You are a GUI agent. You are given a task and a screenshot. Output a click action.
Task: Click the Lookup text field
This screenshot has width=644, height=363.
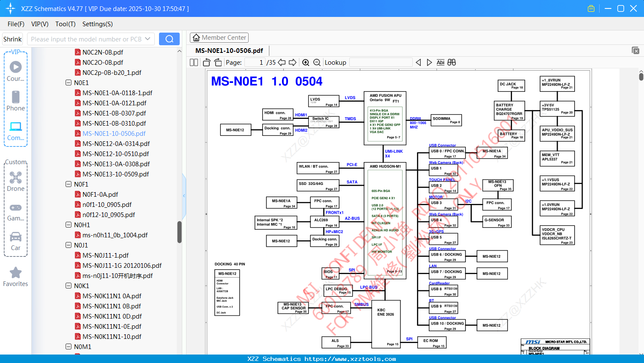(381, 62)
